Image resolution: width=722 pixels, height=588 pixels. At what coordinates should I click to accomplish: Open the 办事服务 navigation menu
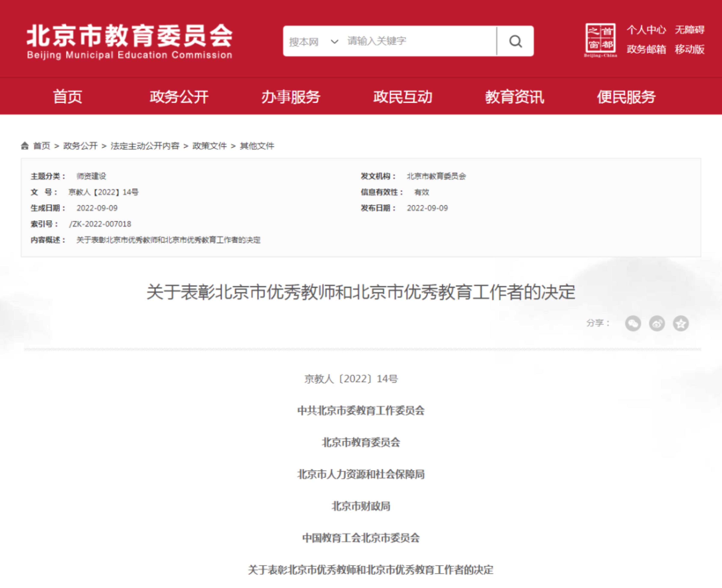(x=291, y=97)
